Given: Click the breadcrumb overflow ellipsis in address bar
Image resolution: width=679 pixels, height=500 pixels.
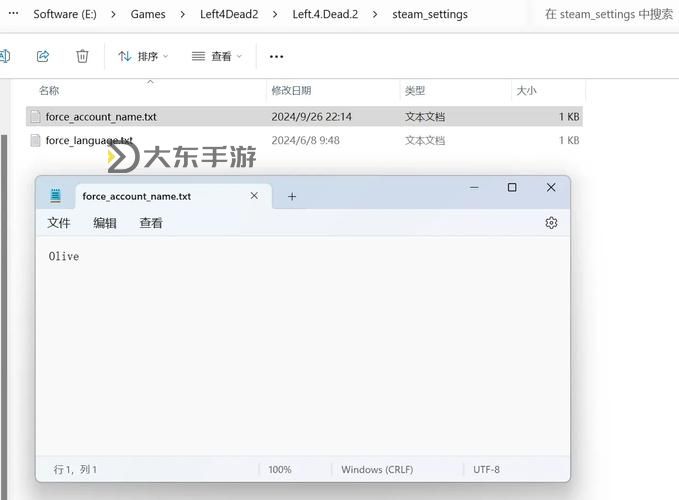Looking at the screenshot, I should [13, 13].
